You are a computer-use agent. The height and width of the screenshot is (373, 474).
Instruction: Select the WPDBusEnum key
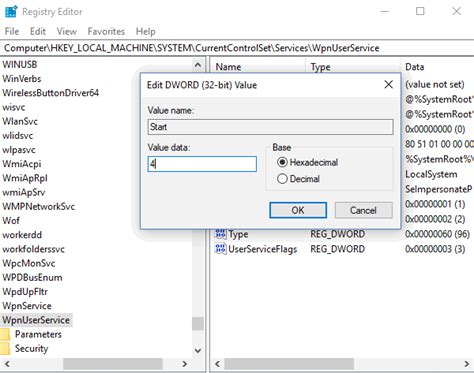(x=32, y=278)
